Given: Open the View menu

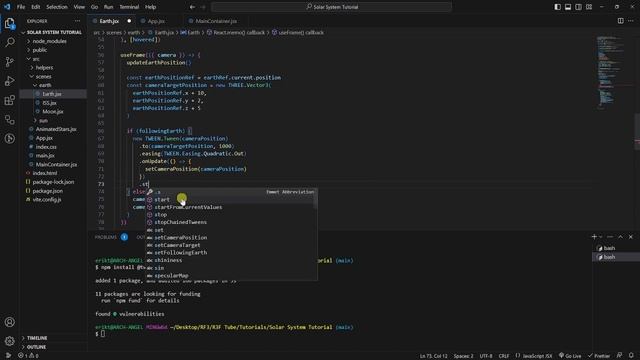Looking at the screenshot, I should [x=79, y=7].
